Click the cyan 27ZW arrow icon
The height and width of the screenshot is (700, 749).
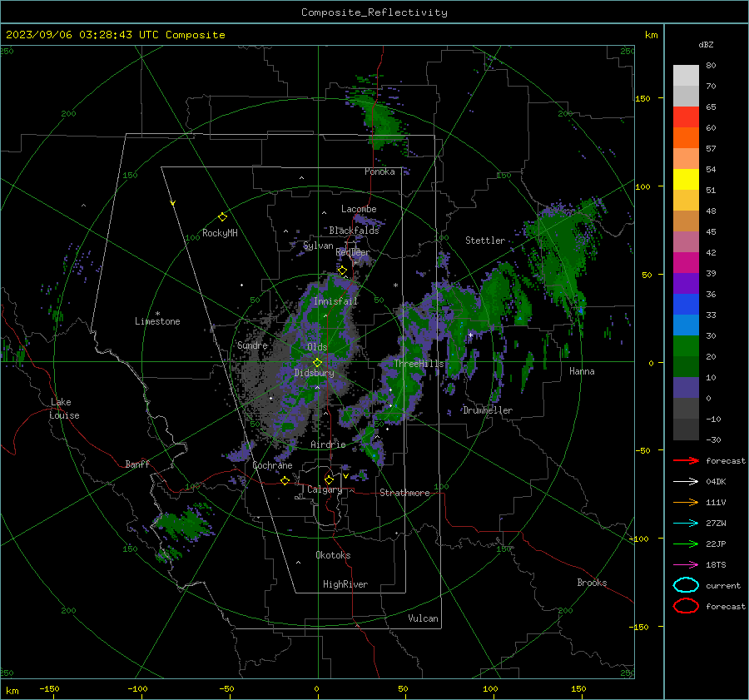click(x=686, y=524)
